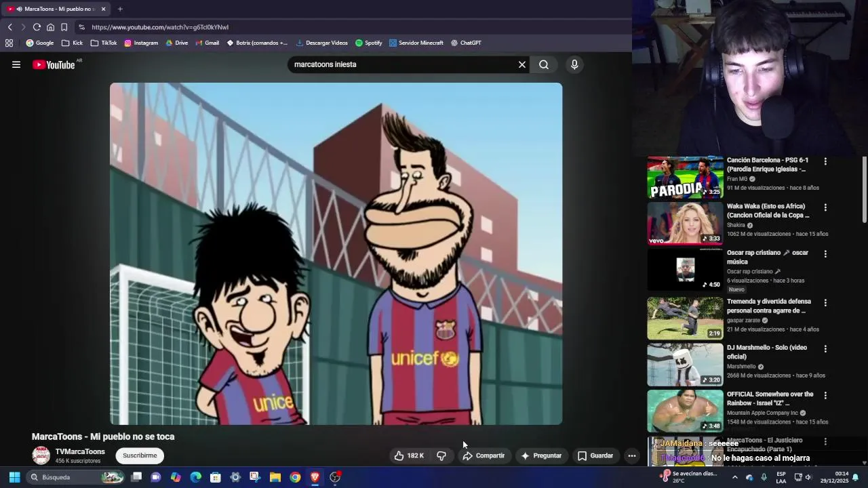This screenshot has height=488, width=868.
Task: Open the YouTube hamburger guide menu
Action: click(x=16, y=64)
